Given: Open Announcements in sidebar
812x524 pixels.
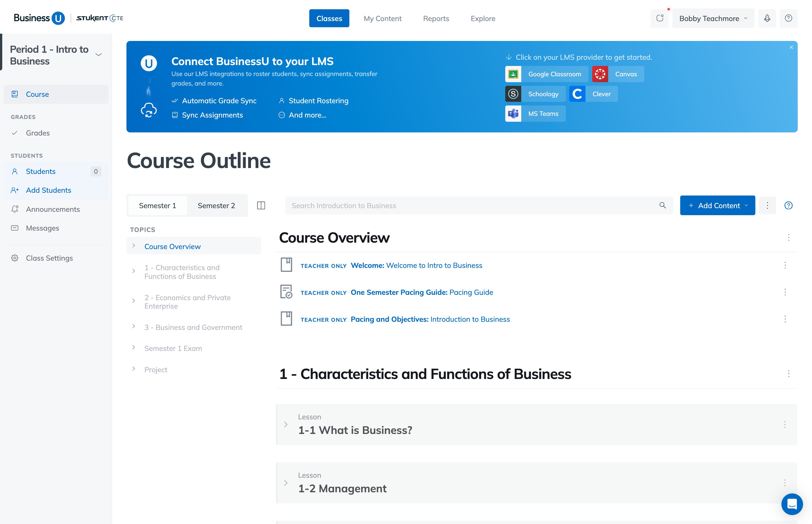Looking at the screenshot, I should [x=56, y=209].
